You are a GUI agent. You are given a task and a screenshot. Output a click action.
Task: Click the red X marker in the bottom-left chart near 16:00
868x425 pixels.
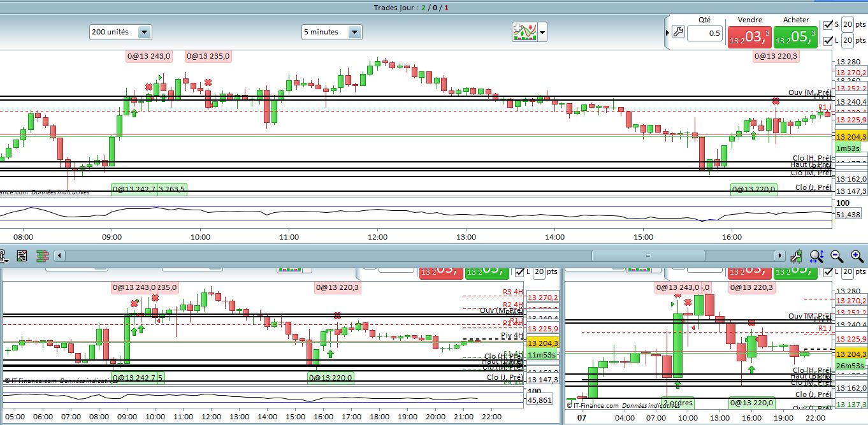(337, 315)
